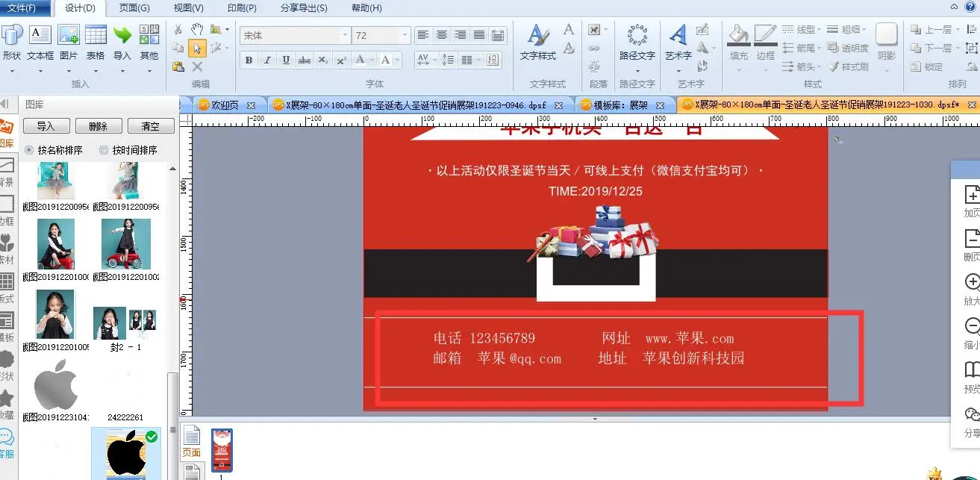Align text left

(x=423, y=35)
